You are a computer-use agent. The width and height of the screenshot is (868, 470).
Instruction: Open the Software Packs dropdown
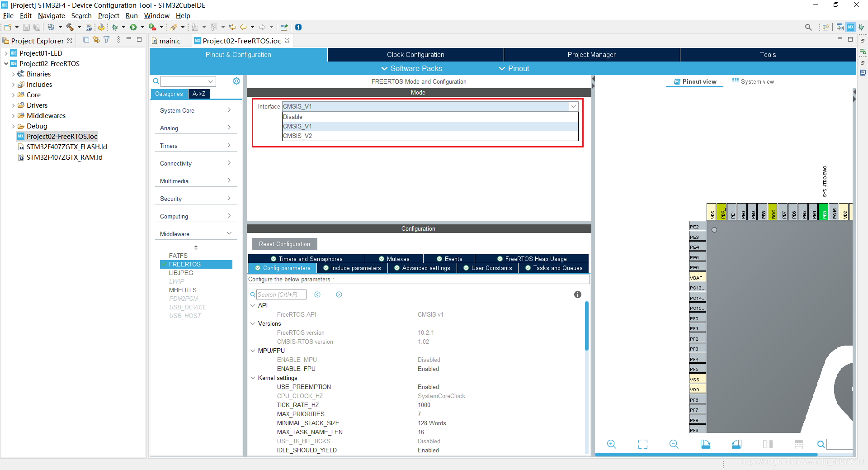pyautogui.click(x=411, y=68)
